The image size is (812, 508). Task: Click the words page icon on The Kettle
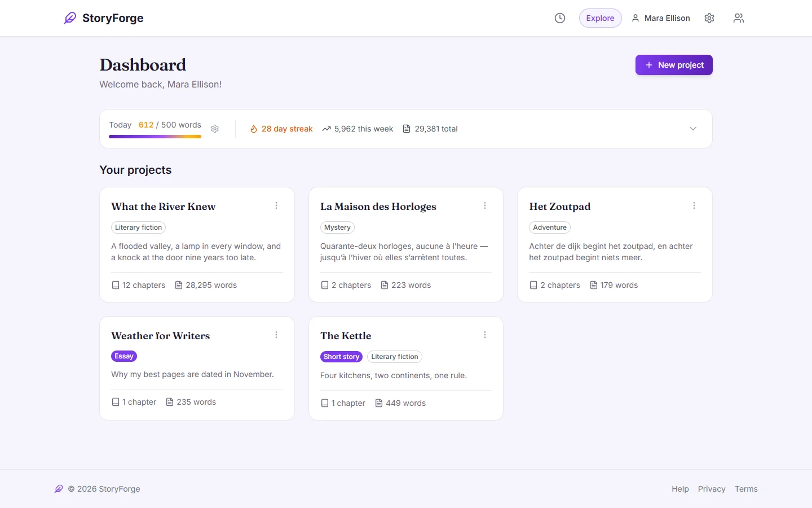(379, 403)
